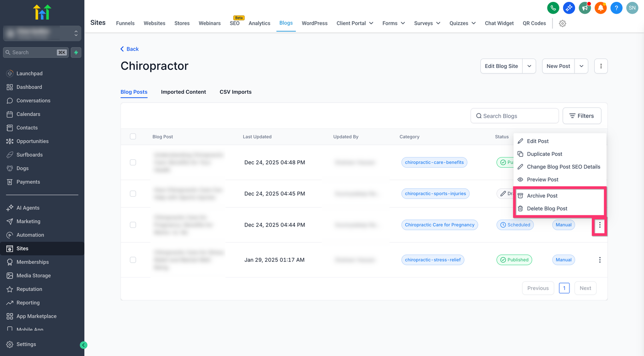644x356 pixels.
Task: Click the green lightning quick actions icon
Action: [x=76, y=52]
